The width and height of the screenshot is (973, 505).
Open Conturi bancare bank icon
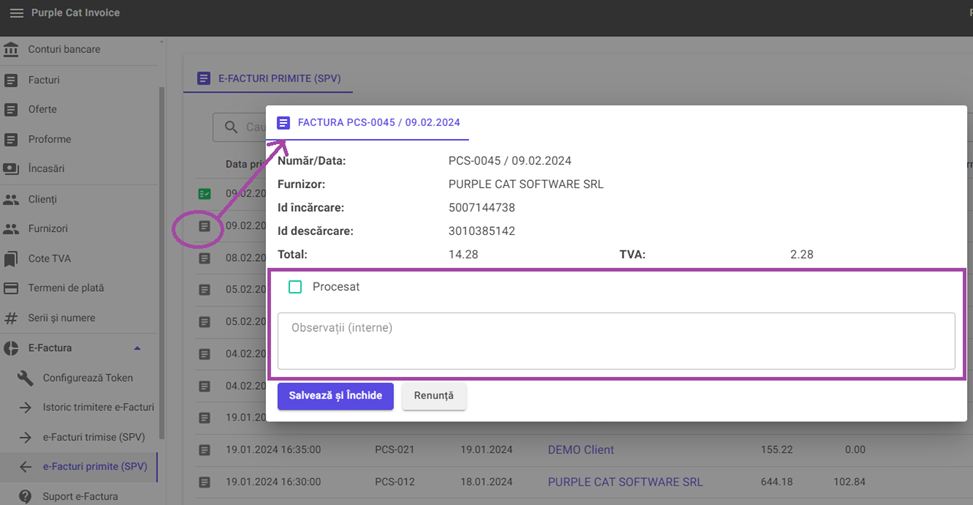[x=11, y=49]
